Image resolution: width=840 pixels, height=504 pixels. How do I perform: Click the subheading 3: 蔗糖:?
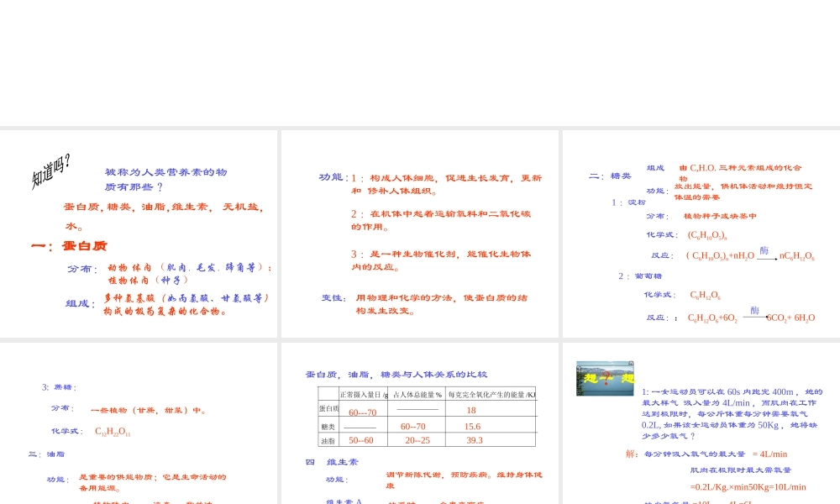(60, 386)
